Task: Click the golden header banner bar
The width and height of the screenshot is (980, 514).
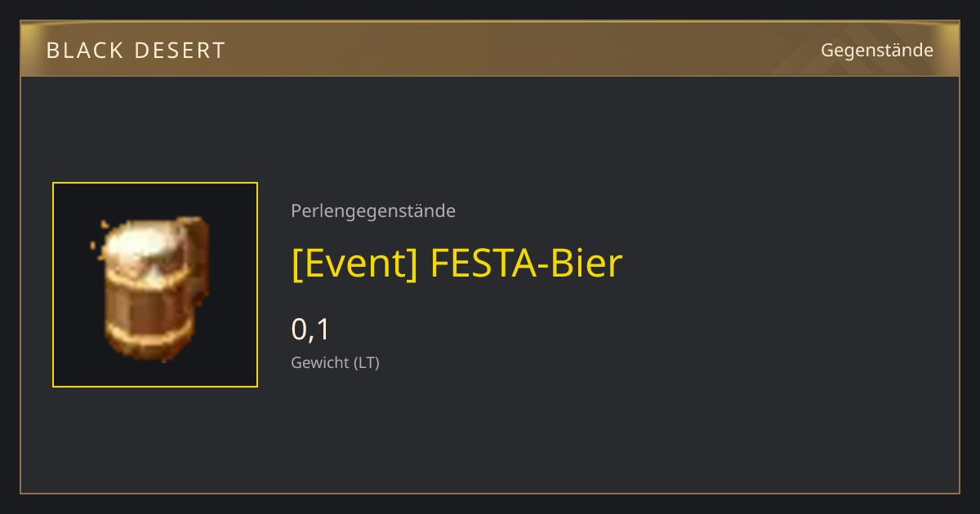Action: (490, 50)
